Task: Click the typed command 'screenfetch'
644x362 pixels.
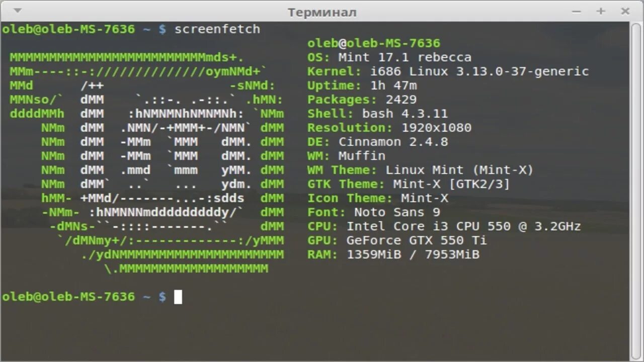Action: pyautogui.click(x=217, y=29)
